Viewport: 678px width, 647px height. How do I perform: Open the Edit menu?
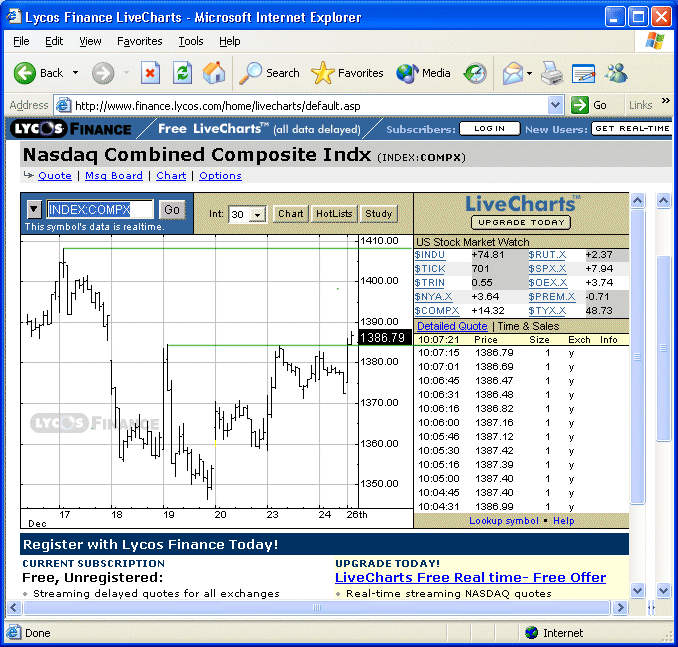click(x=54, y=41)
